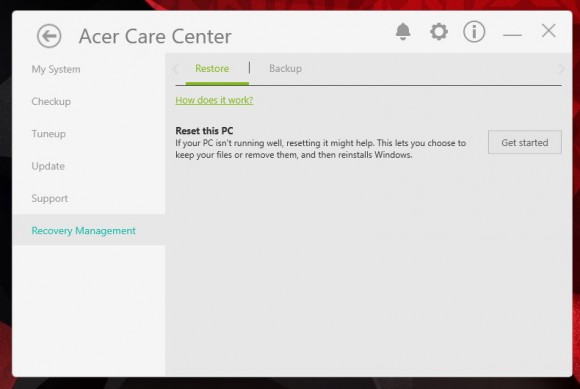Click the Acer Care Center title
Image resolution: width=580 pixels, height=389 pixels.
(155, 36)
